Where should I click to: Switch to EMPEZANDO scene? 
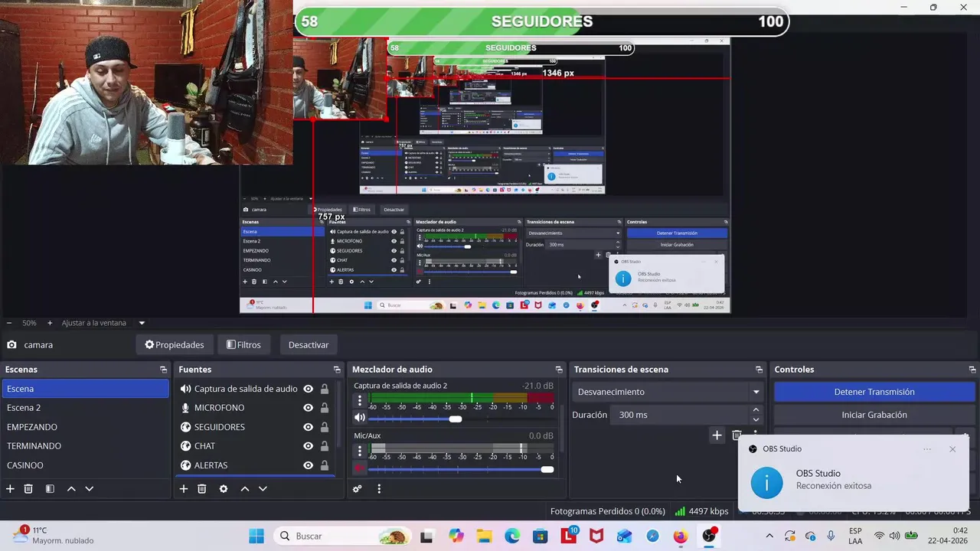click(85, 427)
